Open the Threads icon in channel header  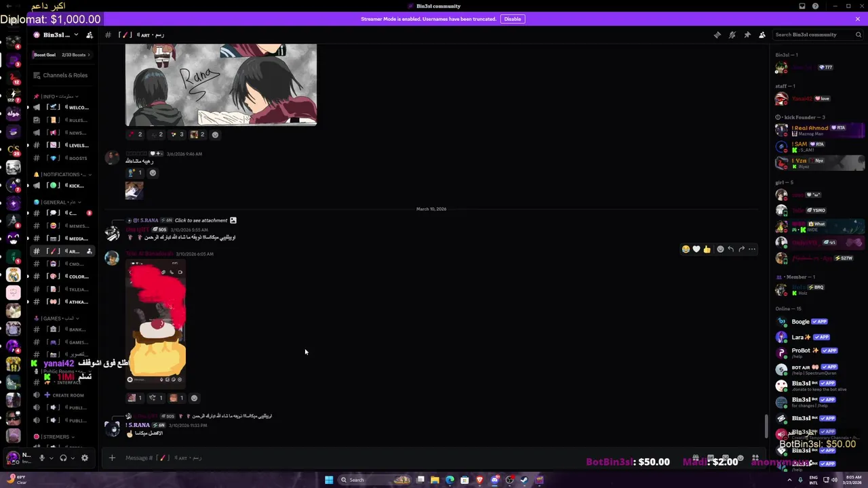pos(717,35)
